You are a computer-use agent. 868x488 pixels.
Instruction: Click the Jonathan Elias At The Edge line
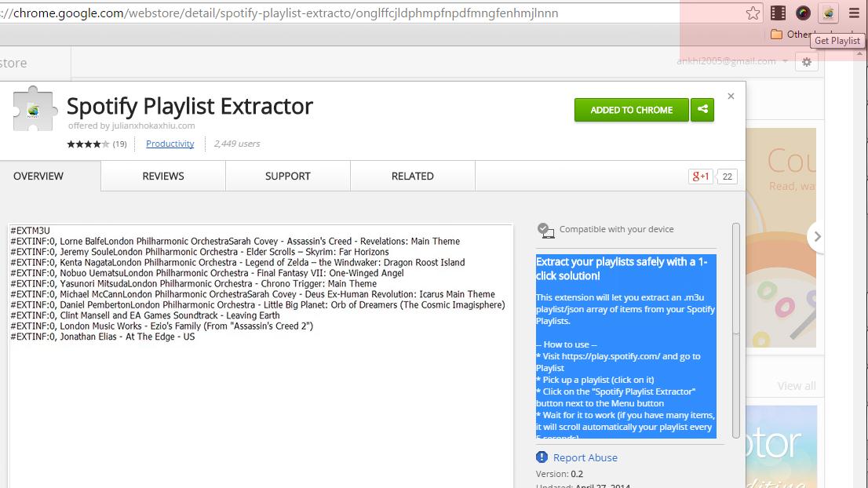[102, 337]
